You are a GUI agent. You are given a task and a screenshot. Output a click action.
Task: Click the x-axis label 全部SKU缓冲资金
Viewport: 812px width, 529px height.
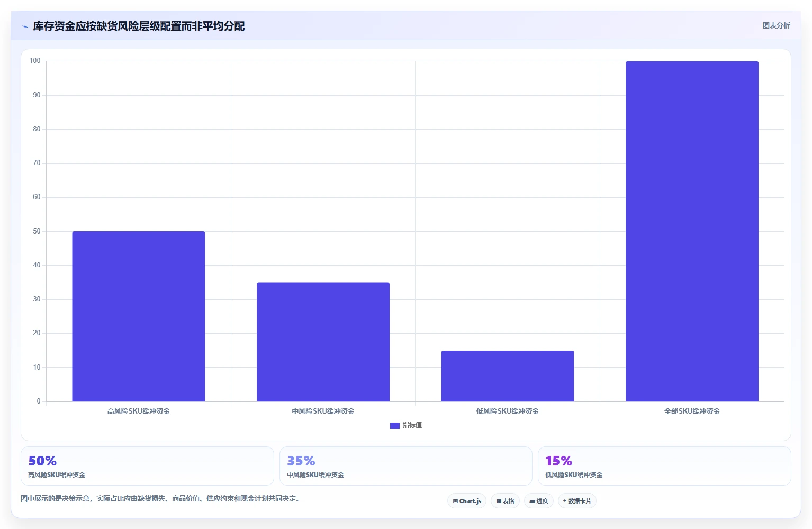pyautogui.click(x=692, y=411)
